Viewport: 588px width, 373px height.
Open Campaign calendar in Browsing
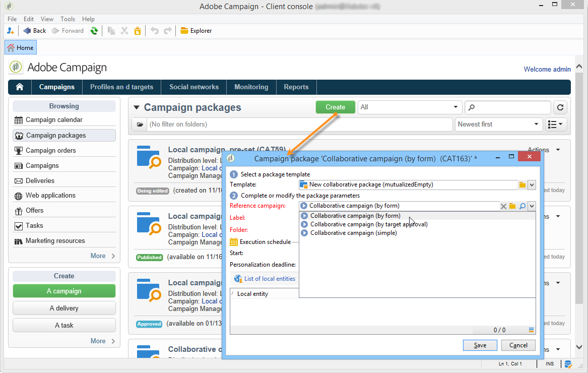point(64,120)
